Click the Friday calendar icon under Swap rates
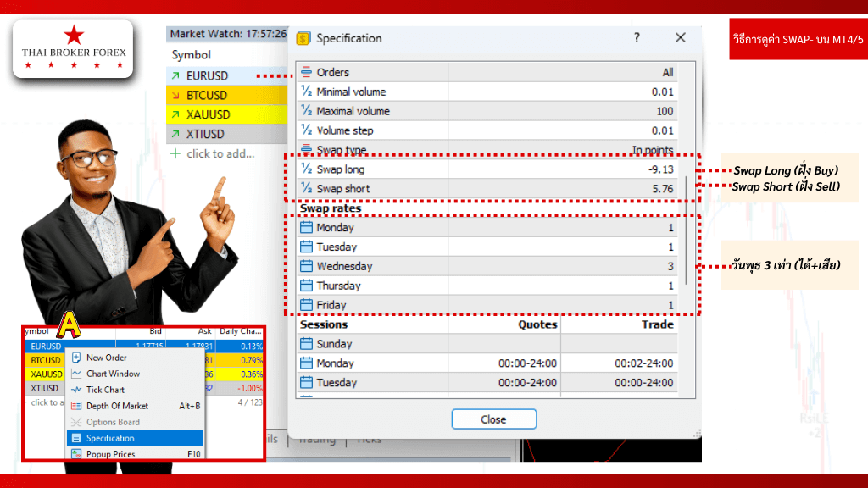Screen dimensions: 868x488 coord(306,305)
